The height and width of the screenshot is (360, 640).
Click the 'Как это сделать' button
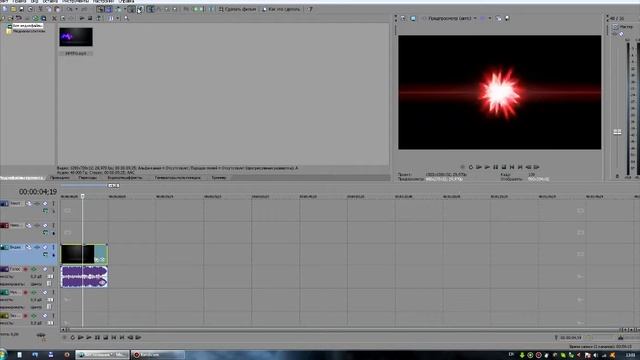(281, 9)
